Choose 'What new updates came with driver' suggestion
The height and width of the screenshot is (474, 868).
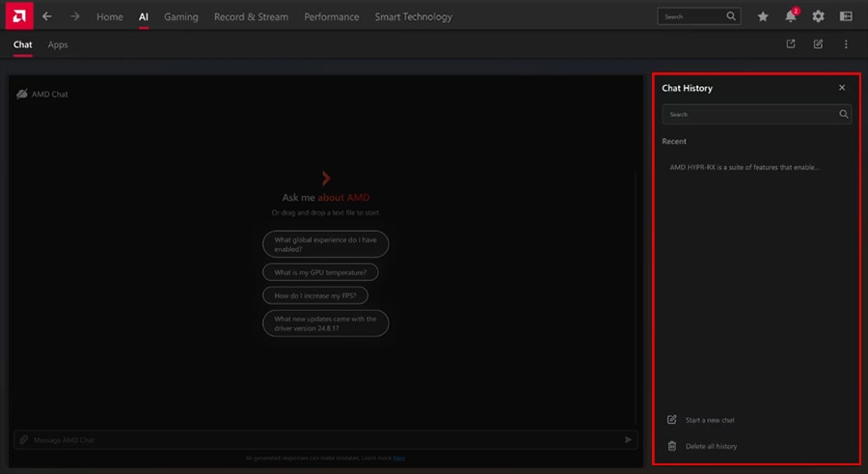tap(326, 323)
